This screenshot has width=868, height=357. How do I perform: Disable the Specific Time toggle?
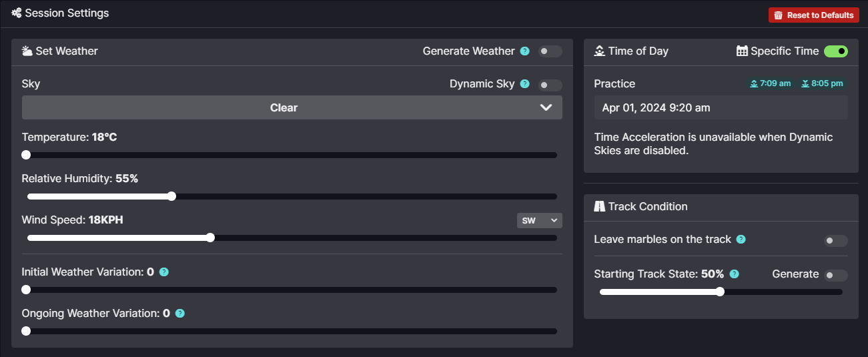coord(836,51)
